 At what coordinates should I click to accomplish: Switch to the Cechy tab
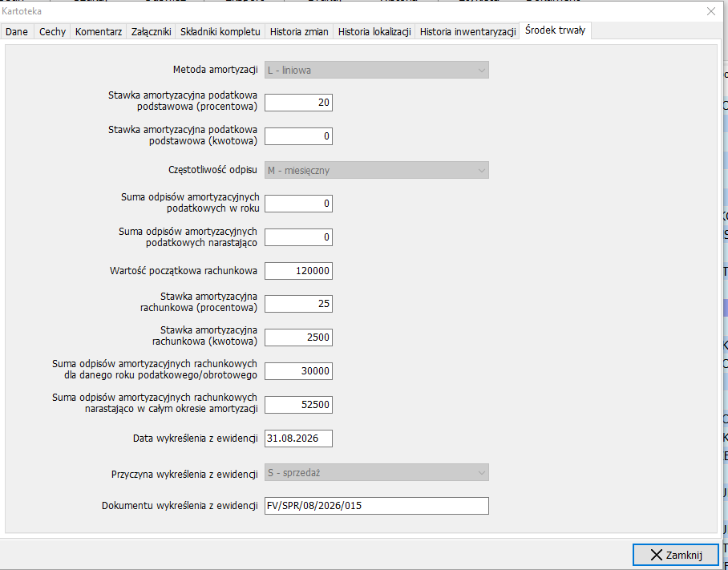click(x=52, y=32)
